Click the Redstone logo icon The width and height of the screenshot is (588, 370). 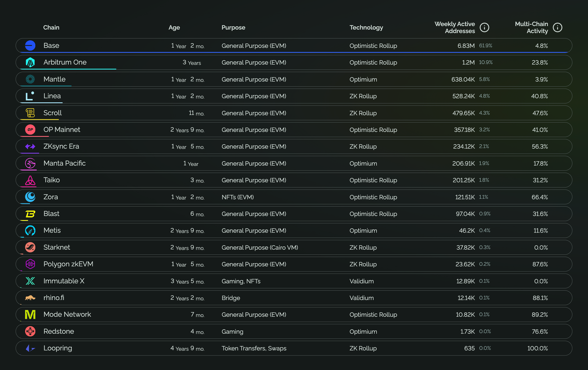[x=30, y=331]
